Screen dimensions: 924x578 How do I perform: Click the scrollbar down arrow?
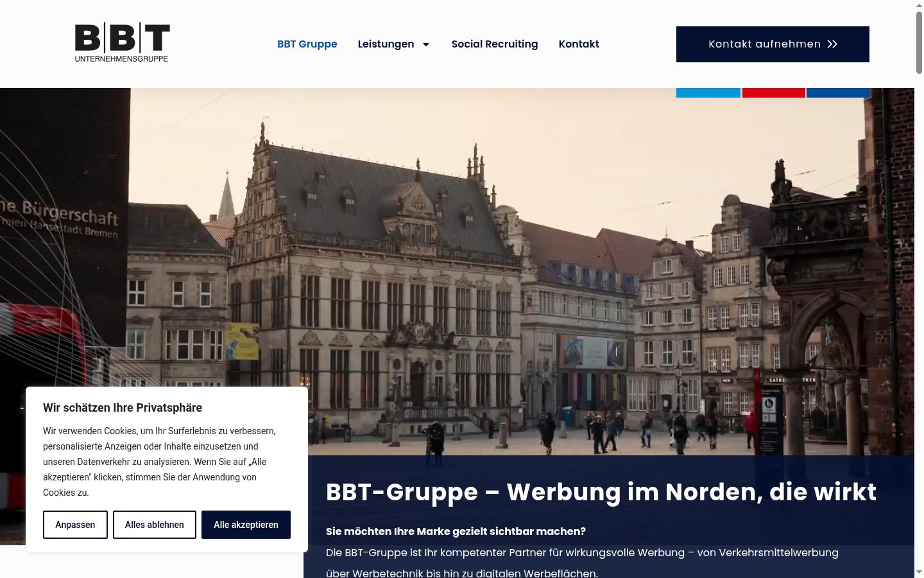[x=919, y=573]
